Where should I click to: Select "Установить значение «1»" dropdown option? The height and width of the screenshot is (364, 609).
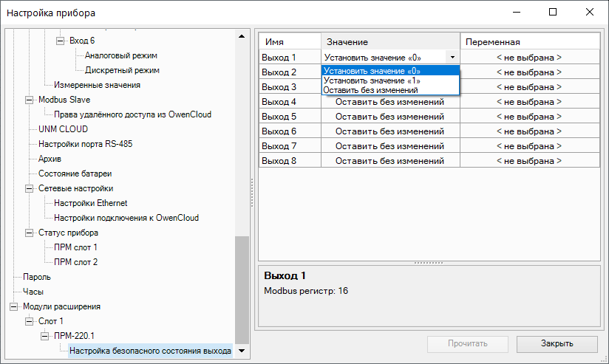point(372,80)
